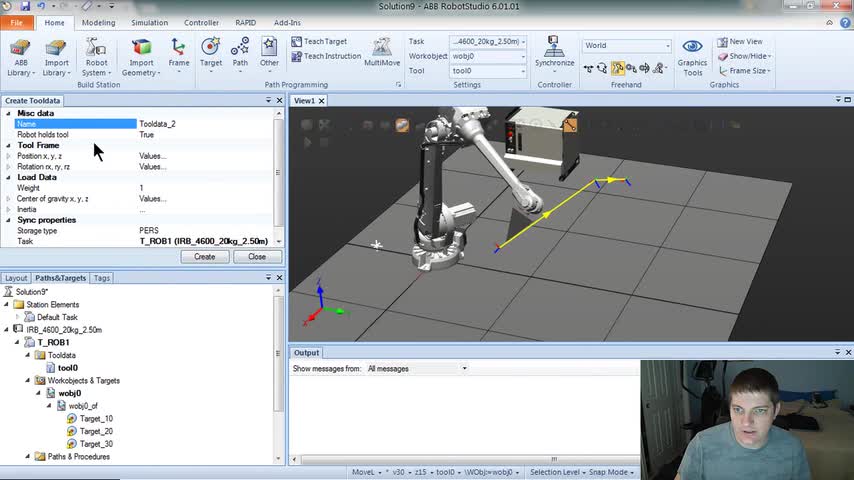Switch to the Tags tab
The image size is (854, 480).
pos(102,278)
